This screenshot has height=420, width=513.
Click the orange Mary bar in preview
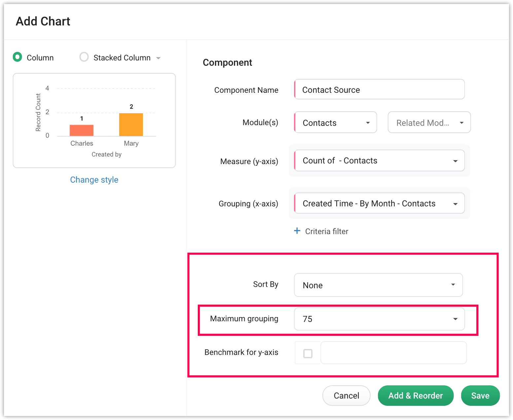pos(131,125)
